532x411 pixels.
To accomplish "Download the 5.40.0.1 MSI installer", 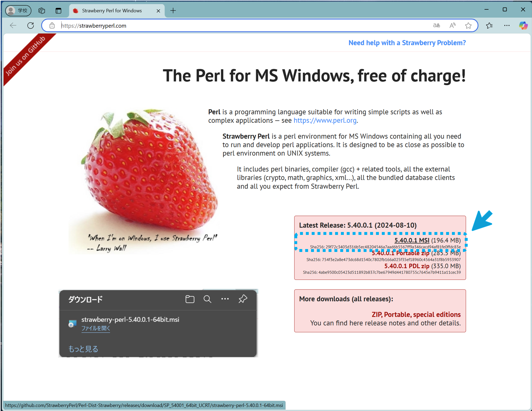I will (x=412, y=240).
